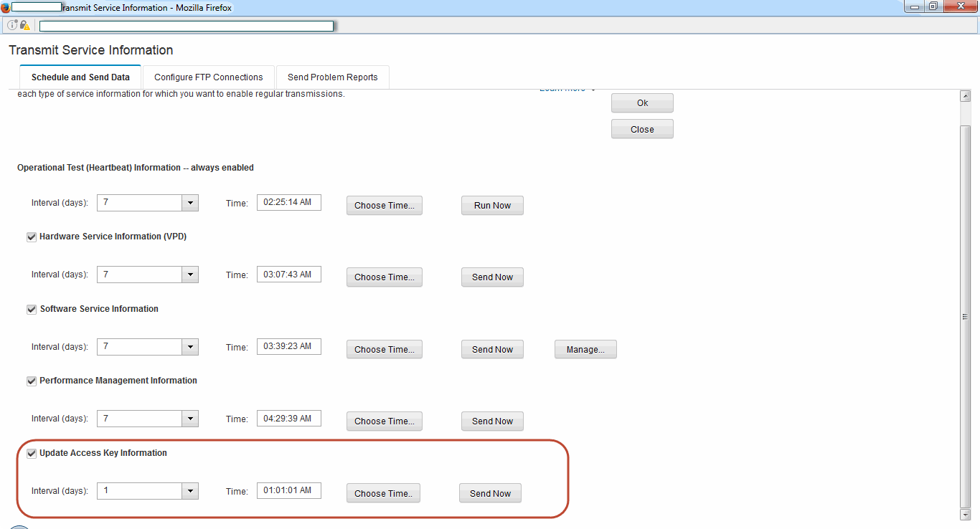This screenshot has width=980, height=529.
Task: Click the Firefox logo in the title bar
Action: 6,7
